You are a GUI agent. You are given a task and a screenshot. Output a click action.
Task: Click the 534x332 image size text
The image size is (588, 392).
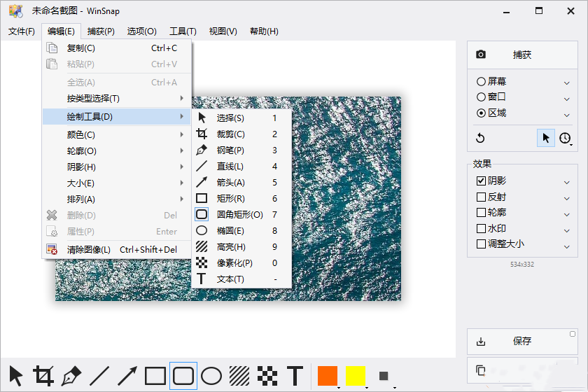coord(522,265)
